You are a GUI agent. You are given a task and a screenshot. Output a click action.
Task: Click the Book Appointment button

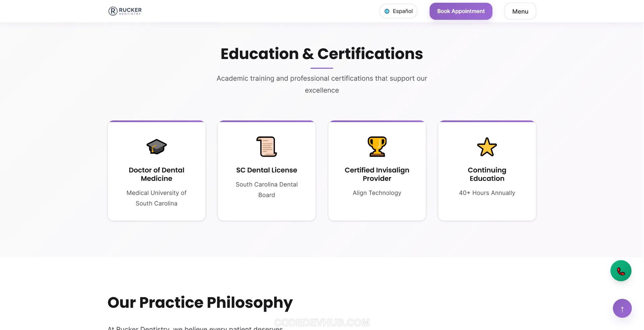pyautogui.click(x=461, y=11)
